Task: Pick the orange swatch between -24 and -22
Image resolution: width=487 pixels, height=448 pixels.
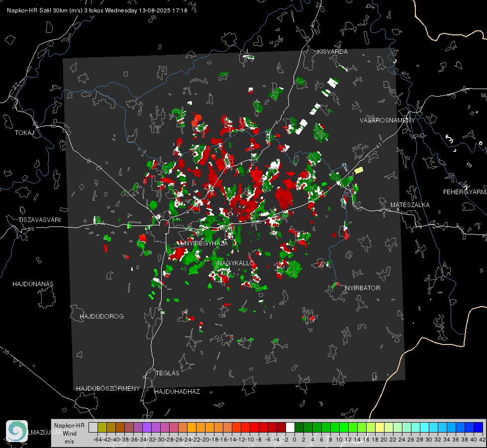Action: (192, 427)
